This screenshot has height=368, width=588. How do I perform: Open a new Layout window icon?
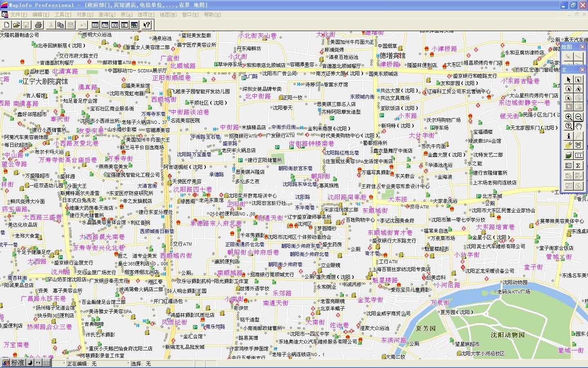125,25
